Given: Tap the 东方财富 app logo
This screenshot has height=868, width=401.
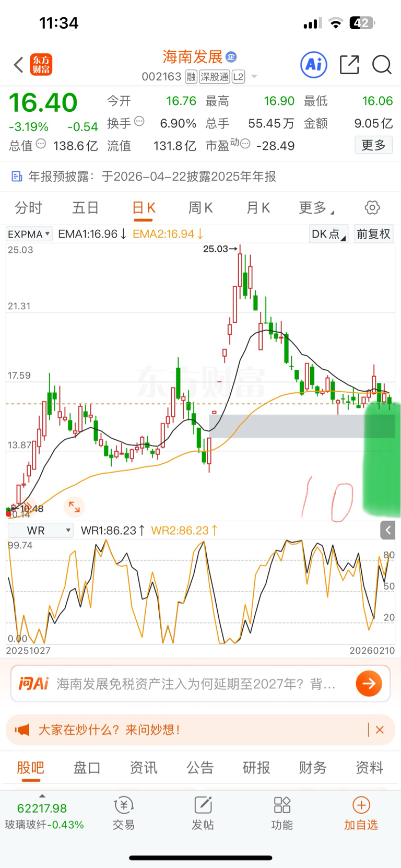Looking at the screenshot, I should [x=41, y=65].
